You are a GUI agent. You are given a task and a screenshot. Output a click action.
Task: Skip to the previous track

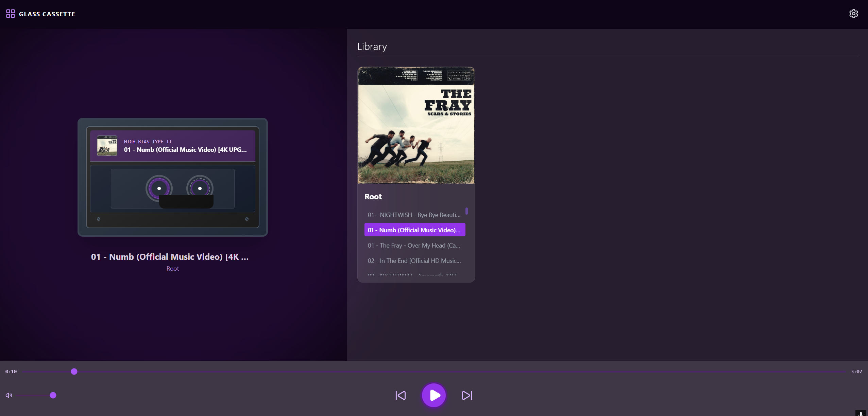tap(401, 395)
